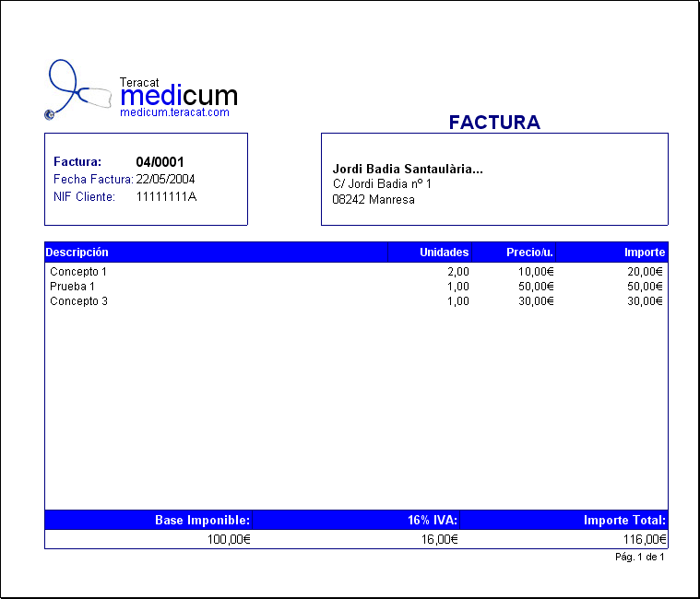This screenshot has width=700, height=599.
Task: Click the Factura: label
Action: coord(77,161)
